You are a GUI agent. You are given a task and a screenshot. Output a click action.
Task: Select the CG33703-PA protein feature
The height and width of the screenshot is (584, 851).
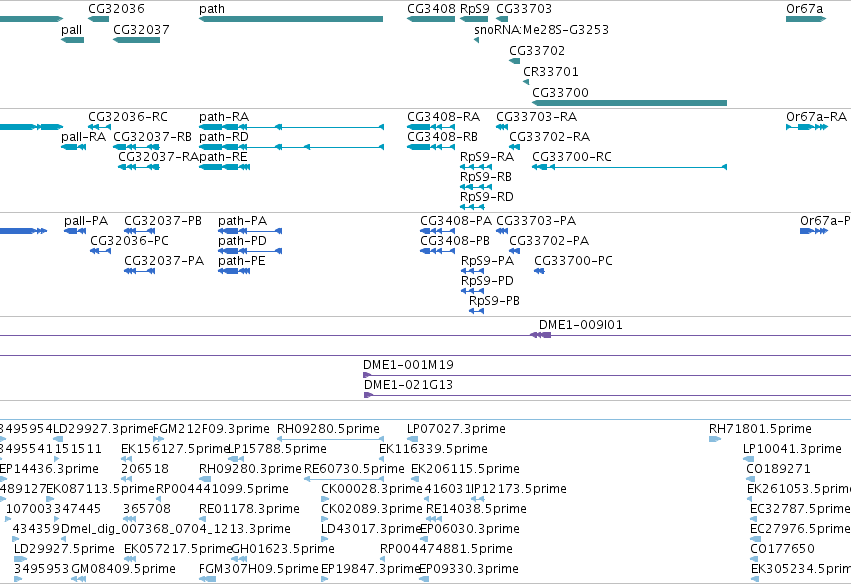502,231
